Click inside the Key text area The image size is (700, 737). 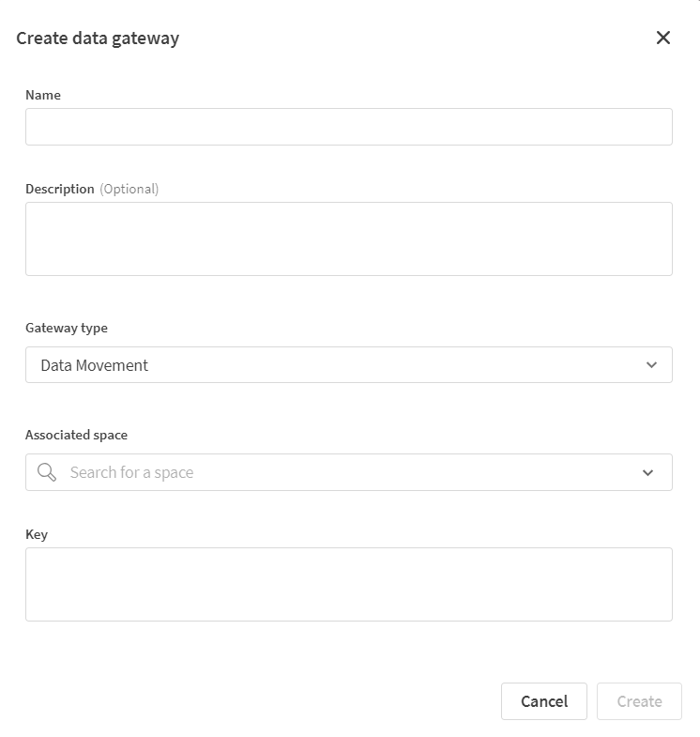click(348, 584)
